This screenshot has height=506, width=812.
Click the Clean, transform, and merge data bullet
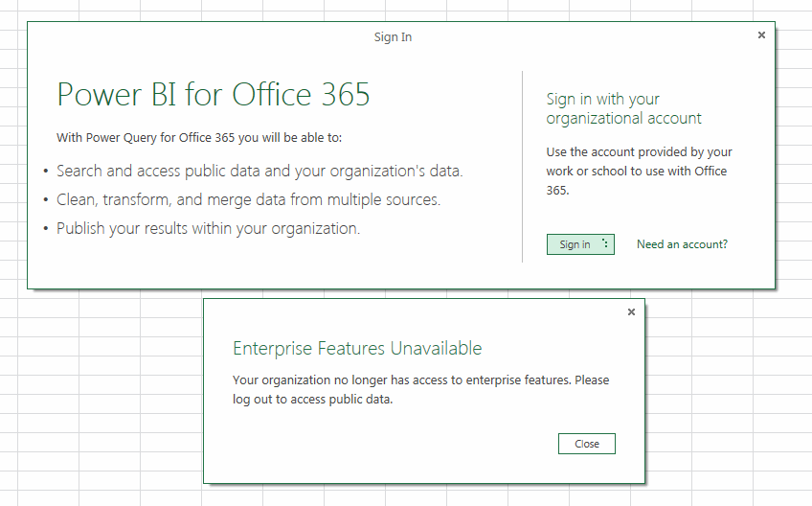(x=249, y=199)
